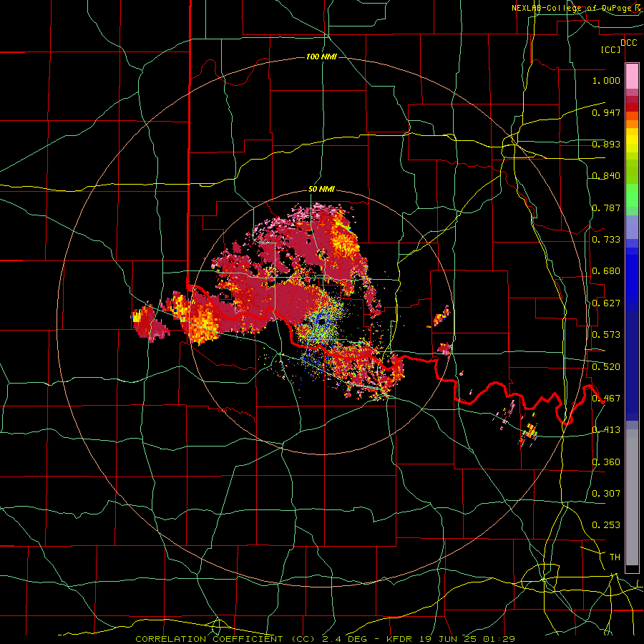The height and width of the screenshot is (644, 644).
Task: Click the 1.000 scale value
Action: (x=606, y=80)
